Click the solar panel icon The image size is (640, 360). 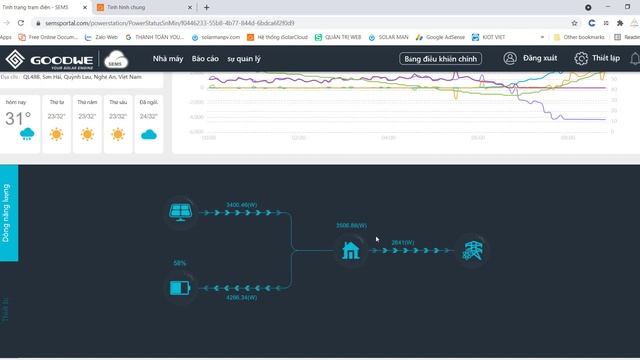180,212
